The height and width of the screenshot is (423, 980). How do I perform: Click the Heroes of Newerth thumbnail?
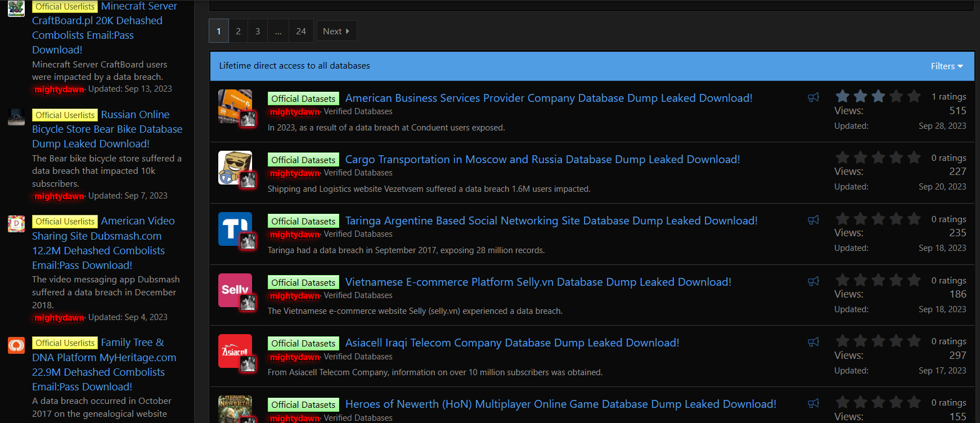point(235,409)
